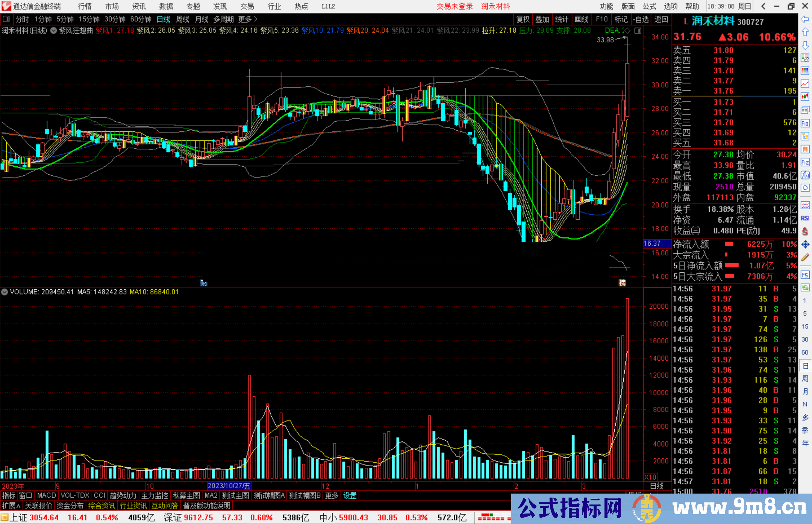The height and width of the screenshot is (524, 812).
Task: Open the 紫风狂想曲 indicator dropdown arrow
Action: [53, 30]
